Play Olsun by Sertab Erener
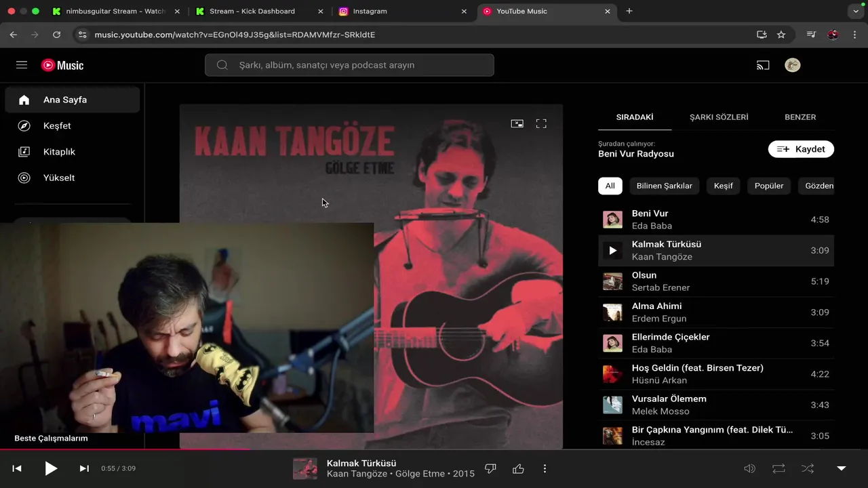Image resolution: width=868 pixels, height=488 pixels. [716, 281]
